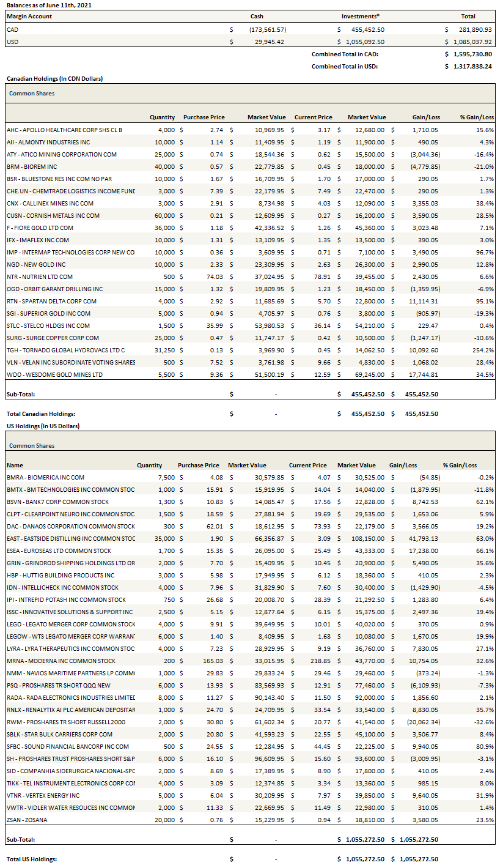Select the AHC - Apollo Healthcare Corp row name
503x868 pixels.
[x=64, y=130]
